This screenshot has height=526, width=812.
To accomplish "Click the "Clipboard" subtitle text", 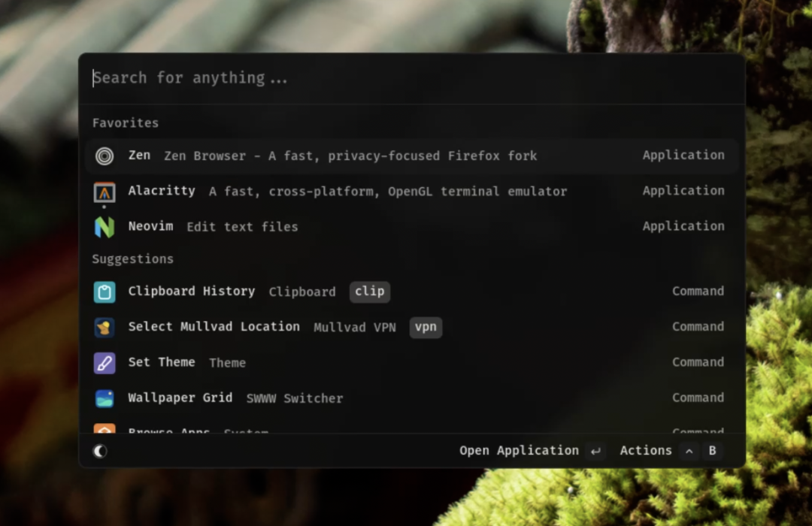I will (x=302, y=292).
